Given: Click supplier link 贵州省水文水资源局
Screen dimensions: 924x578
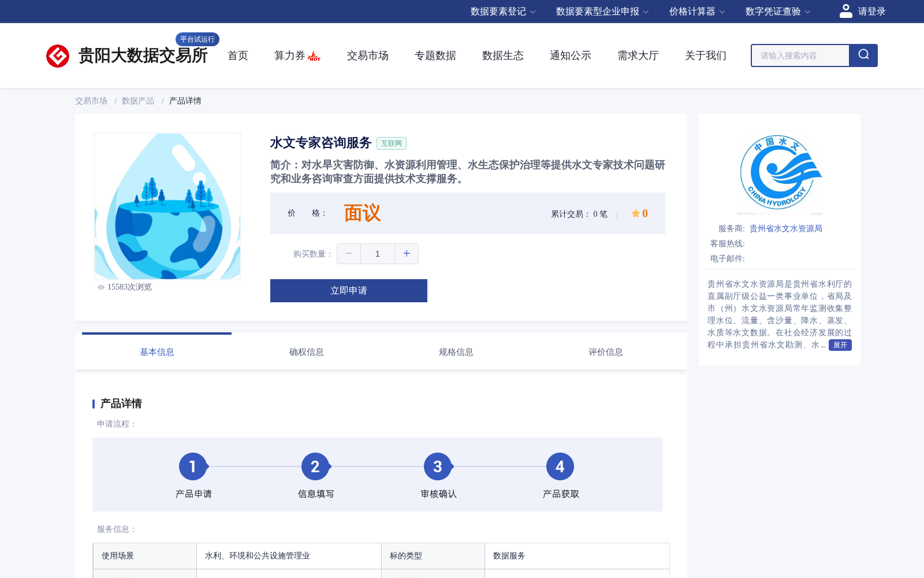Looking at the screenshot, I should click(x=786, y=229).
